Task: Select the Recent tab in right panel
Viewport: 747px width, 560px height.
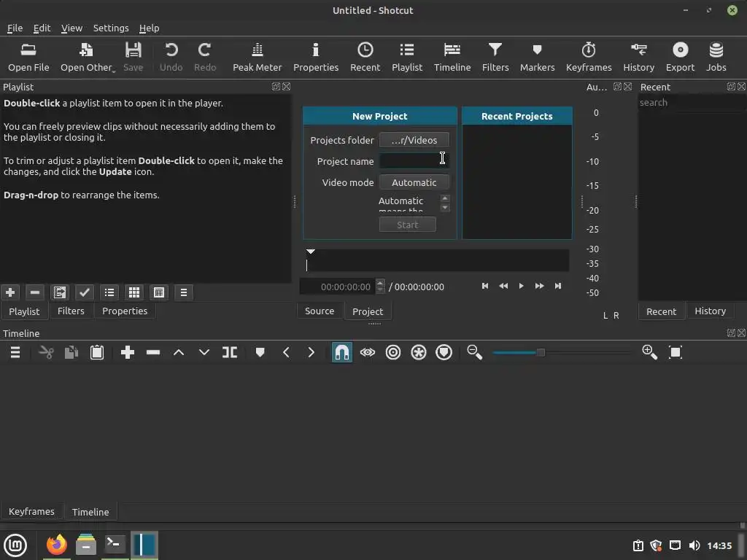Action: 661,311
